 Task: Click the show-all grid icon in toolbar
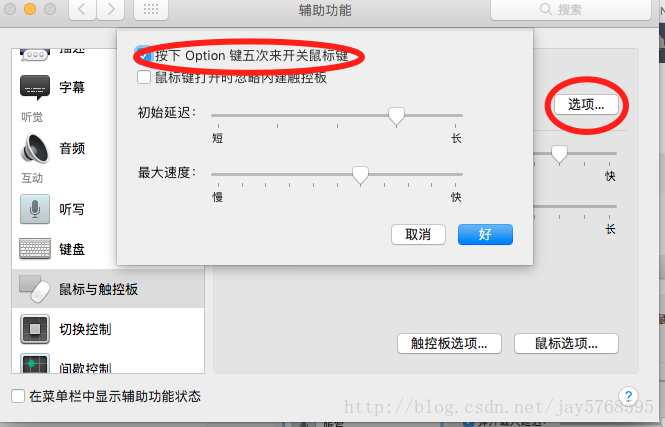151,10
